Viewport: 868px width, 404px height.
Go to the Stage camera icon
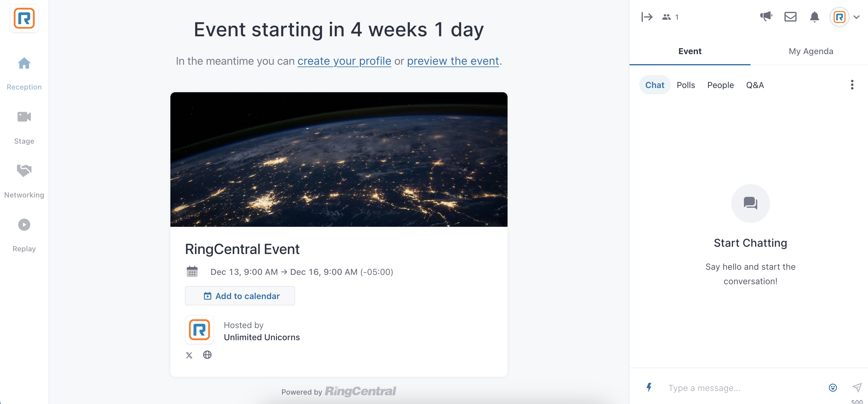point(24,117)
